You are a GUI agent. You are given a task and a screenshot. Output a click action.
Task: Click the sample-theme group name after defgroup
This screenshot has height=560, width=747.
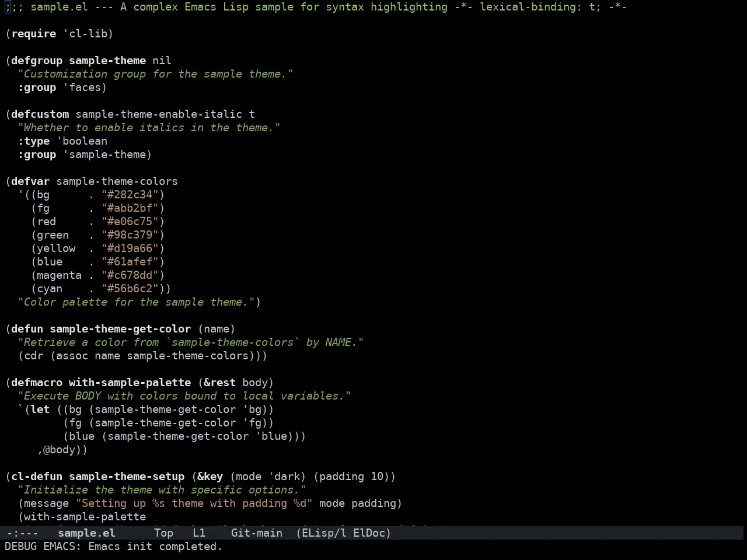coord(107,61)
